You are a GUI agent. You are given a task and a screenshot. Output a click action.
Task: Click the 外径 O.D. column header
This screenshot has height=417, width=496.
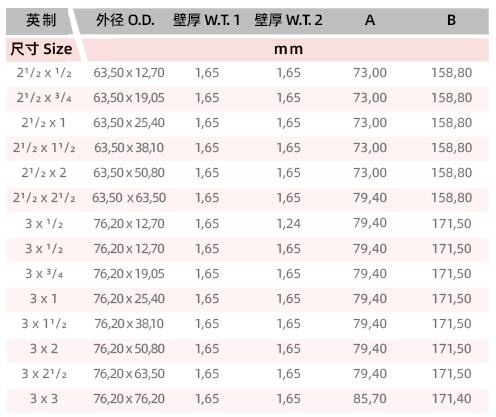point(125,20)
